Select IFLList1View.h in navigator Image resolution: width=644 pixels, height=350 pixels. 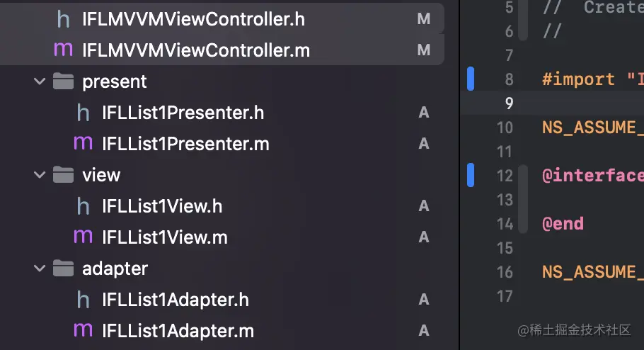(162, 206)
